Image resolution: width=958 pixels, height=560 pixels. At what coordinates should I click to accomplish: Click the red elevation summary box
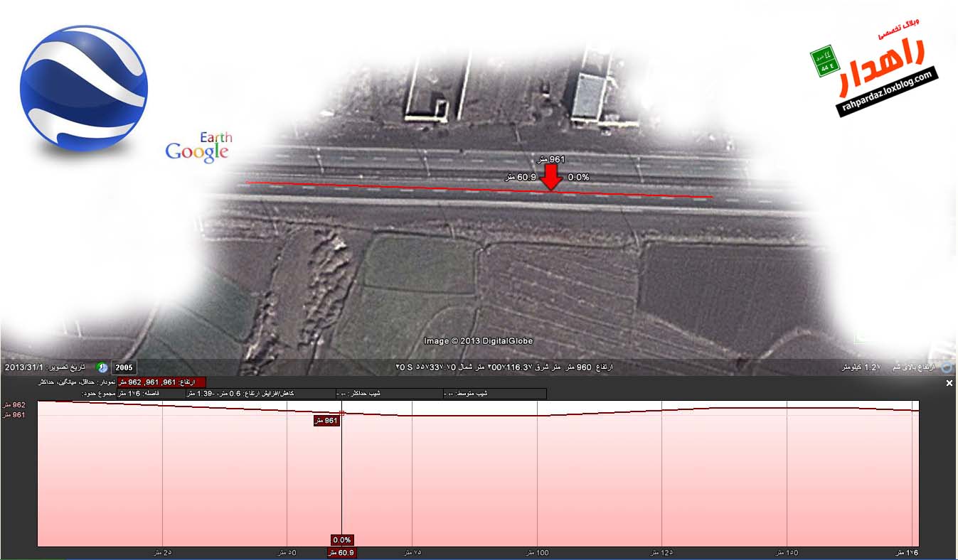[x=161, y=382]
